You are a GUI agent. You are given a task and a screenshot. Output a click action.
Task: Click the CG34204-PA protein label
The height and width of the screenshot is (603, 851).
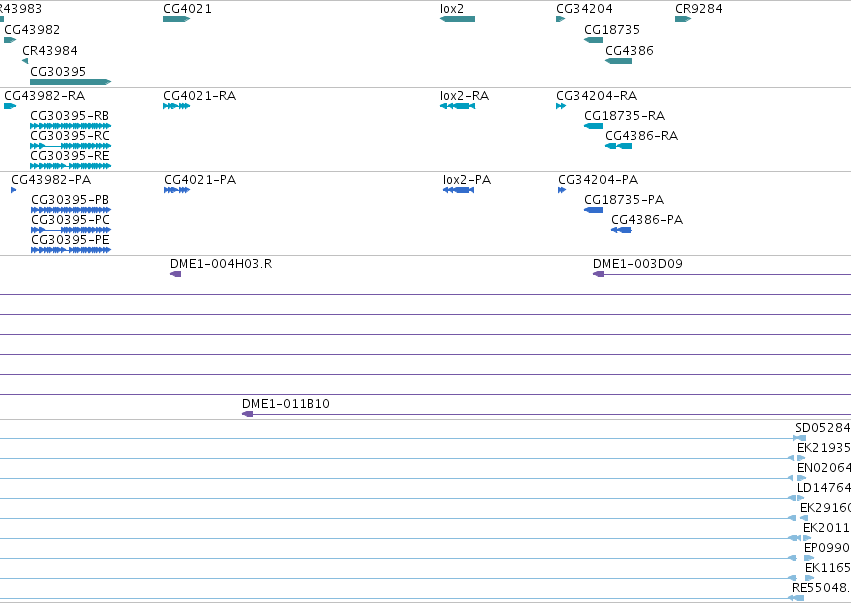pos(598,180)
